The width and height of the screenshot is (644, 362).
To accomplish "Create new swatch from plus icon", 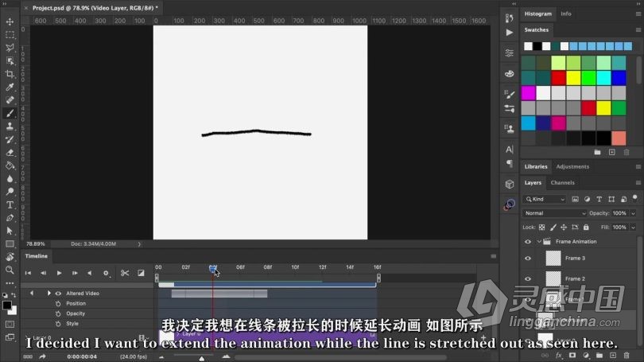I will pyautogui.click(x=612, y=152).
